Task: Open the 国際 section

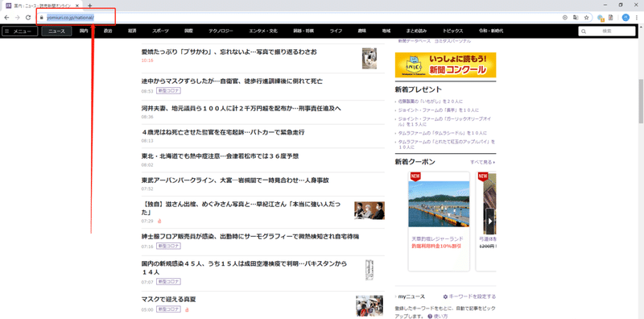Action: 188,31
